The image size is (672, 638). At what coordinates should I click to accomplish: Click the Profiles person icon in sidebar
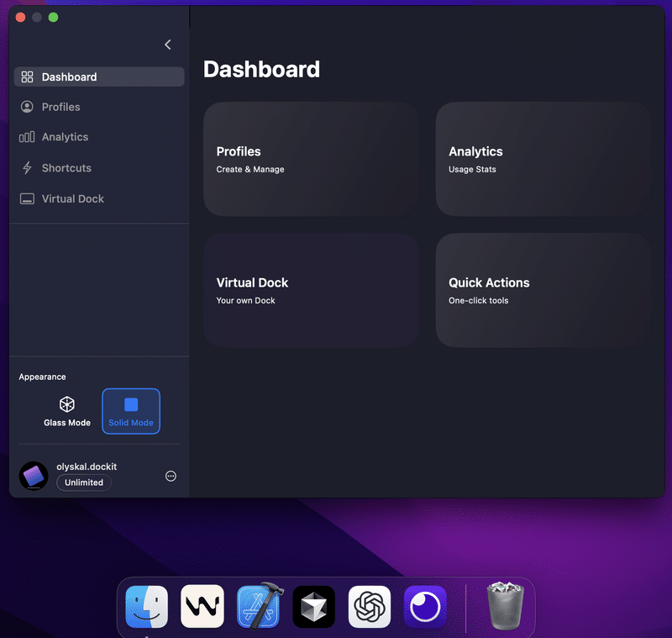27,107
